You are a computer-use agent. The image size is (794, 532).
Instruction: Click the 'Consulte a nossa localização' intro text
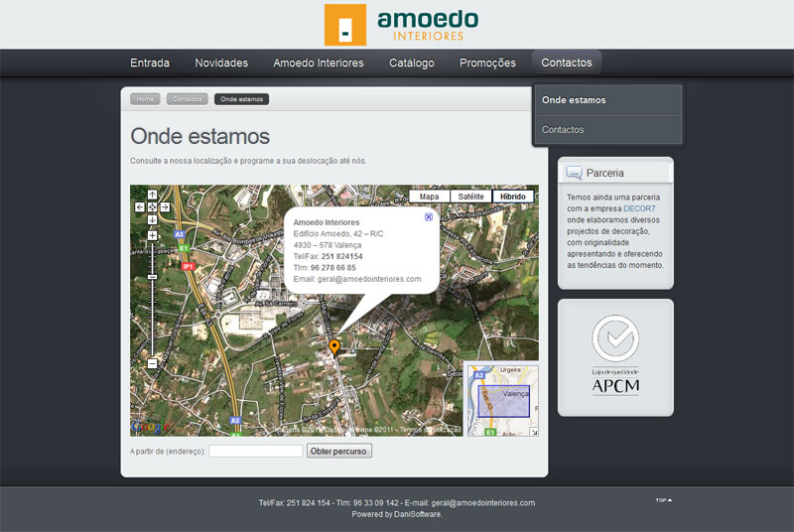(248, 161)
